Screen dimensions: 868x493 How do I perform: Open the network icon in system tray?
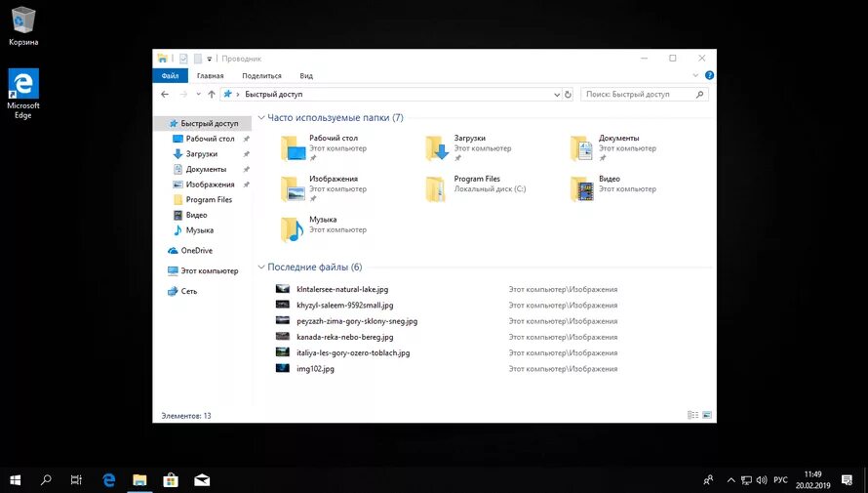[746, 480]
